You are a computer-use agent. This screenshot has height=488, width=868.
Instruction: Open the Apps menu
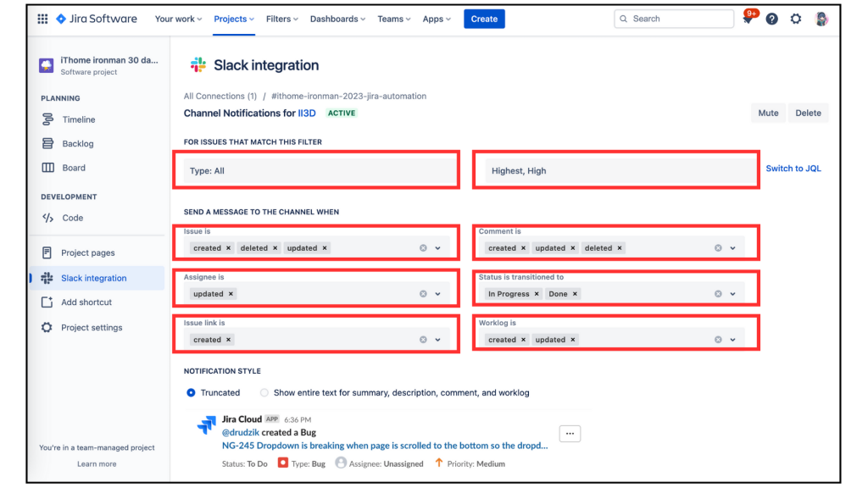pyautogui.click(x=437, y=19)
